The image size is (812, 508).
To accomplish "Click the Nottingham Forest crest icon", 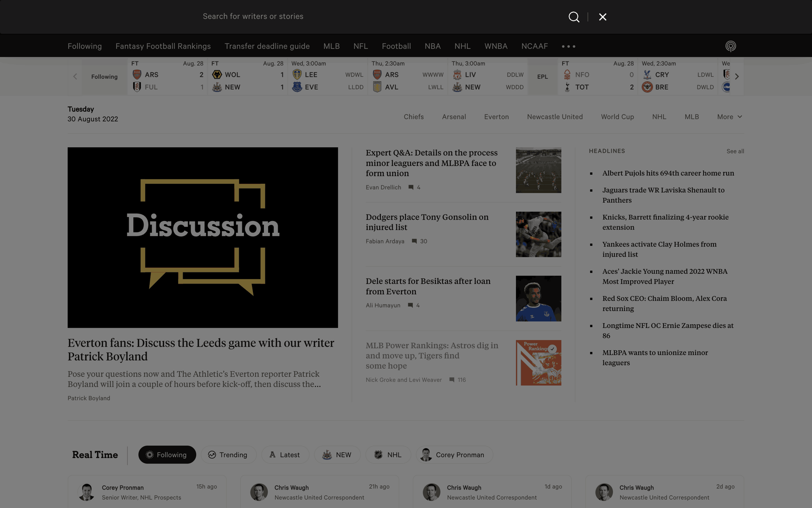I will pos(567,75).
